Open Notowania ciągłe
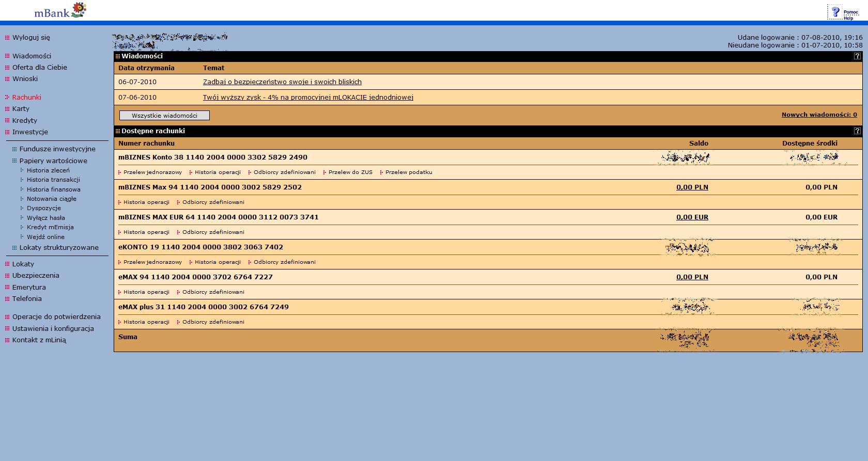Viewport: 868px width, 461px height. (52, 199)
